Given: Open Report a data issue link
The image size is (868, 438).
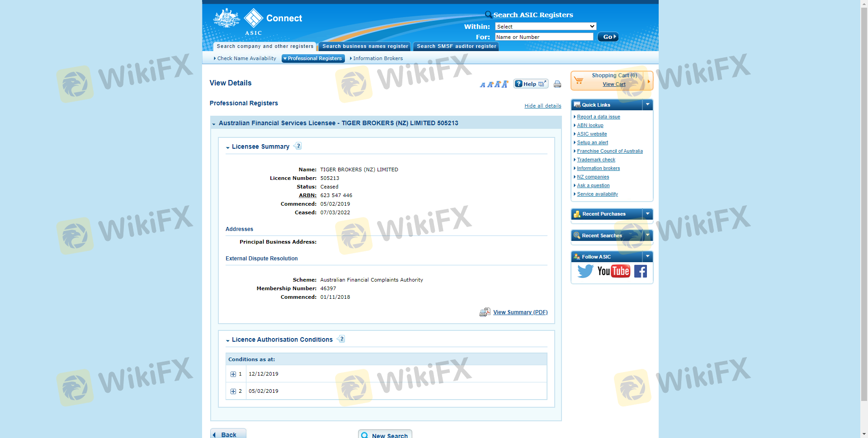Looking at the screenshot, I should [599, 117].
